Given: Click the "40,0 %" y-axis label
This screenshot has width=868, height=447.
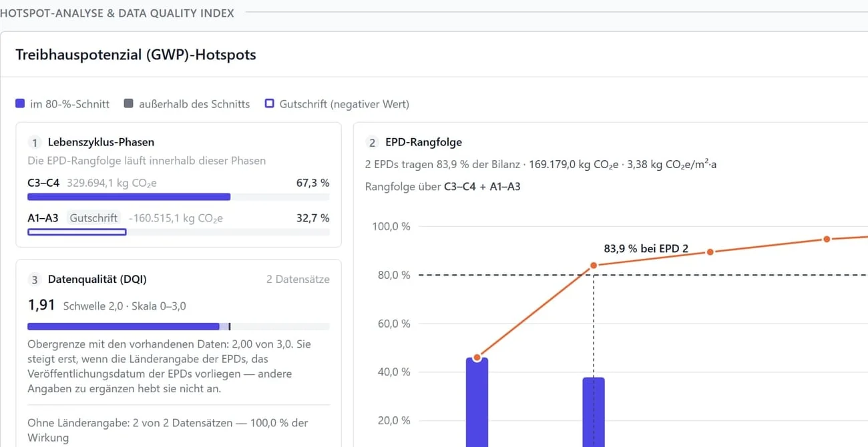Looking at the screenshot, I should (x=393, y=372).
